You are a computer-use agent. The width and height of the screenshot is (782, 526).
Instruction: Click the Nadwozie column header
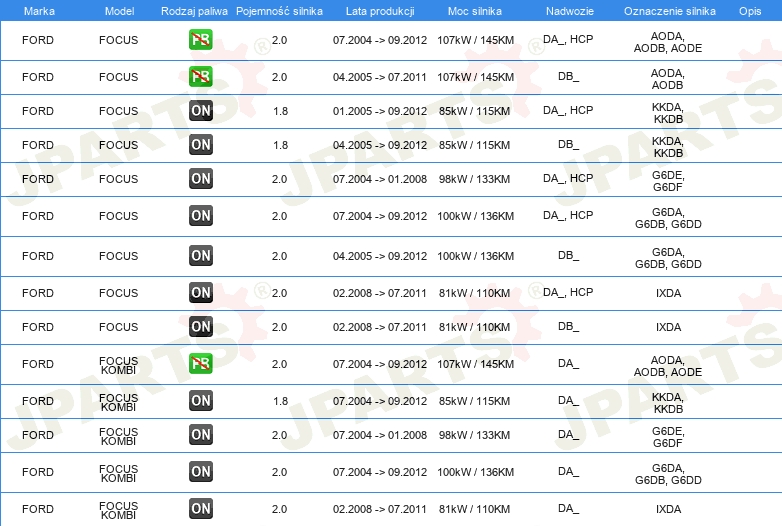point(570,11)
